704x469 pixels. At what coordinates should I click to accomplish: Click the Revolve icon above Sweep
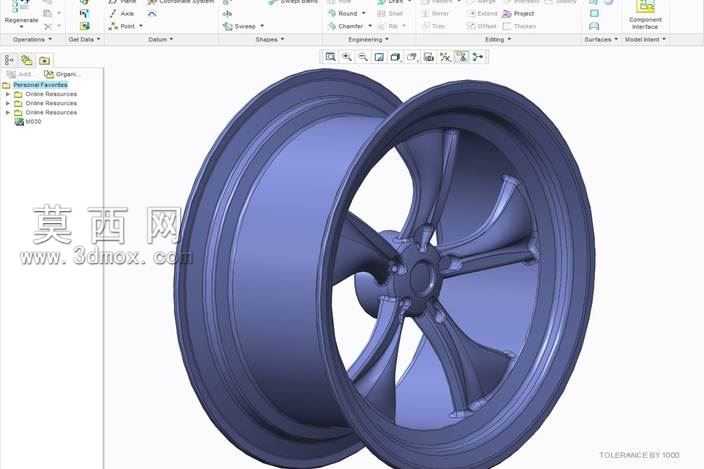point(227,14)
